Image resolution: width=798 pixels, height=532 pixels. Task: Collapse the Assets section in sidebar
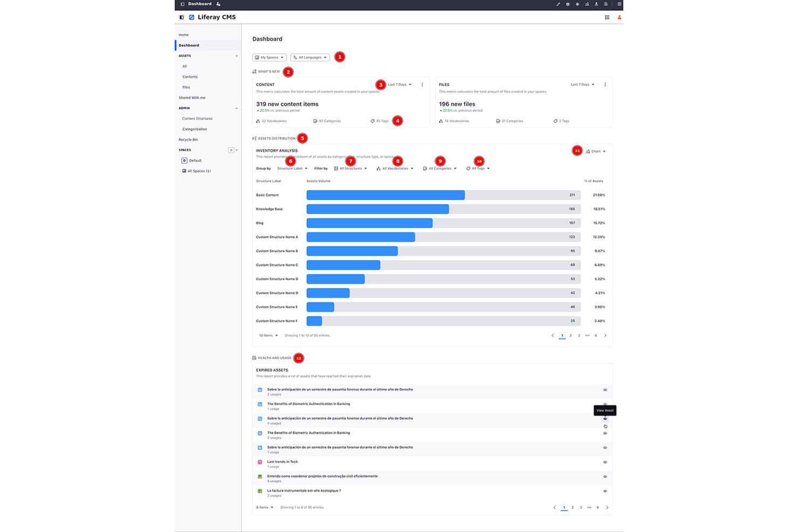(x=236, y=56)
